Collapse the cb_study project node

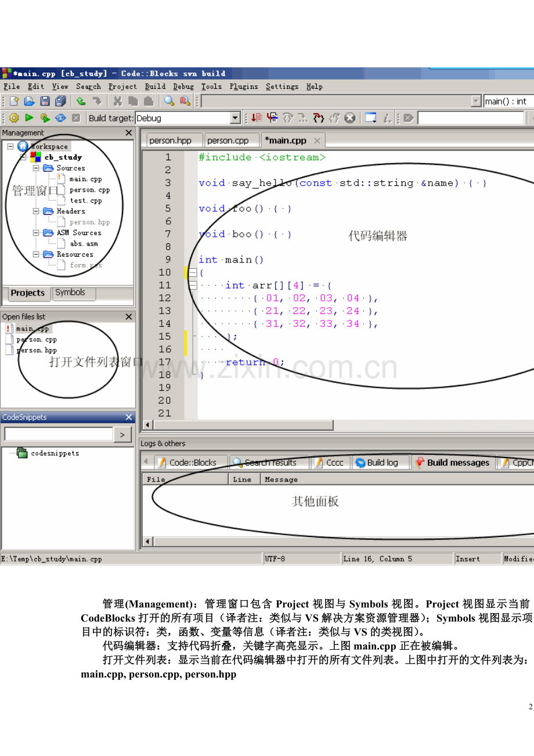tap(23, 157)
